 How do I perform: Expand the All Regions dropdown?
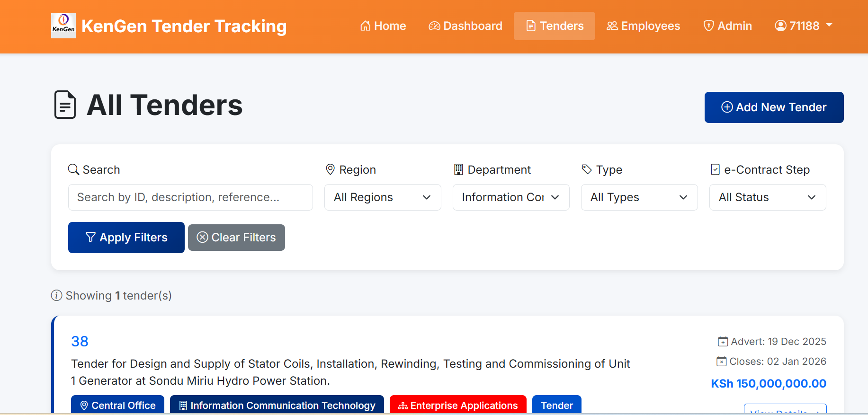coord(383,197)
